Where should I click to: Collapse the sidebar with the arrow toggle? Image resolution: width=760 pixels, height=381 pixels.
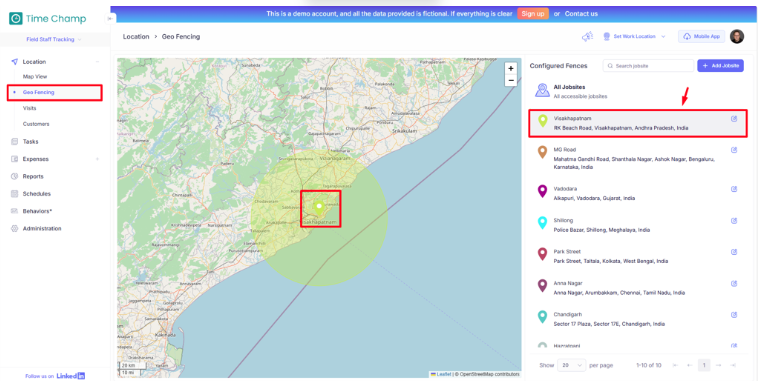[110, 18]
